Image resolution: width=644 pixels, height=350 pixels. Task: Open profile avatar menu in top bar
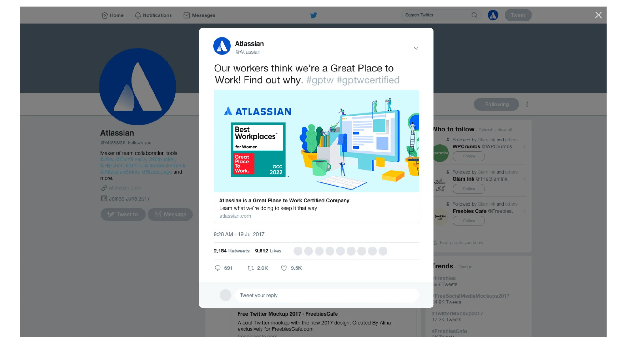pyautogui.click(x=493, y=15)
